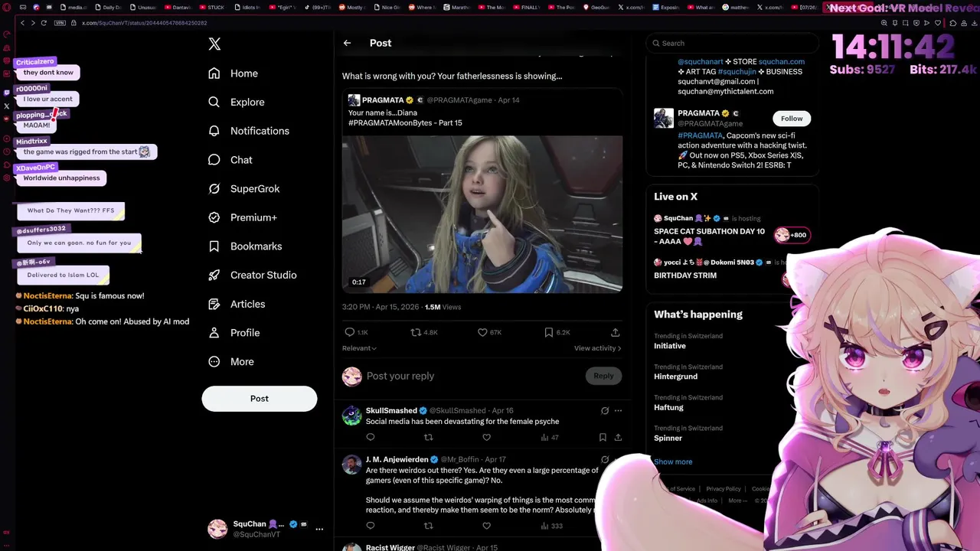Follow the PRAGMATA account

792,119
